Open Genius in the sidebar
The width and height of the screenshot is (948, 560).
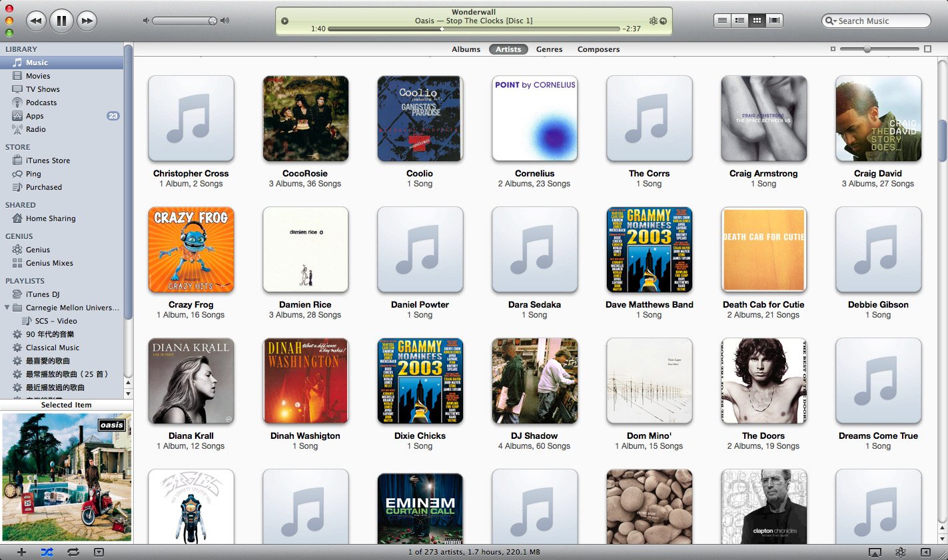61,250
